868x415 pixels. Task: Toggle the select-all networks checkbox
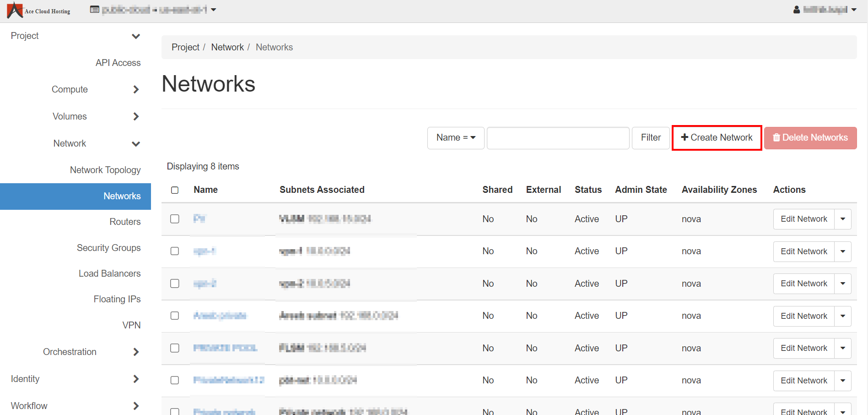[x=175, y=190]
